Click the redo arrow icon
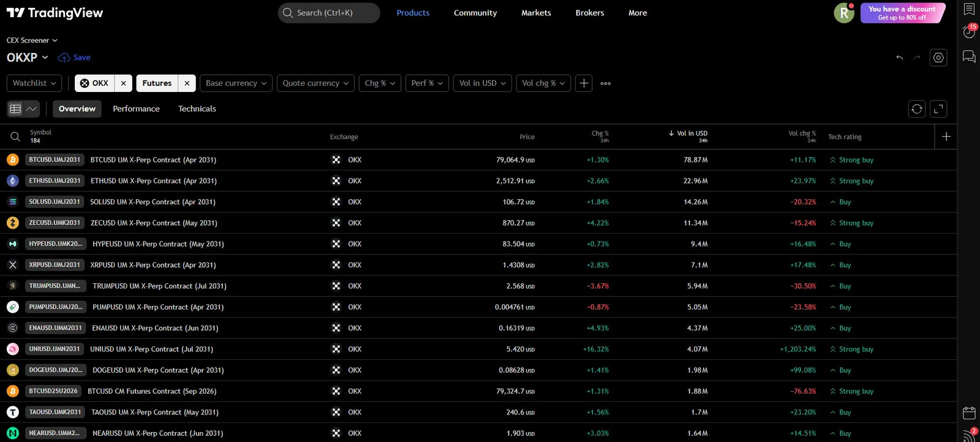Viewport: 980px width, 442px height. (x=917, y=58)
